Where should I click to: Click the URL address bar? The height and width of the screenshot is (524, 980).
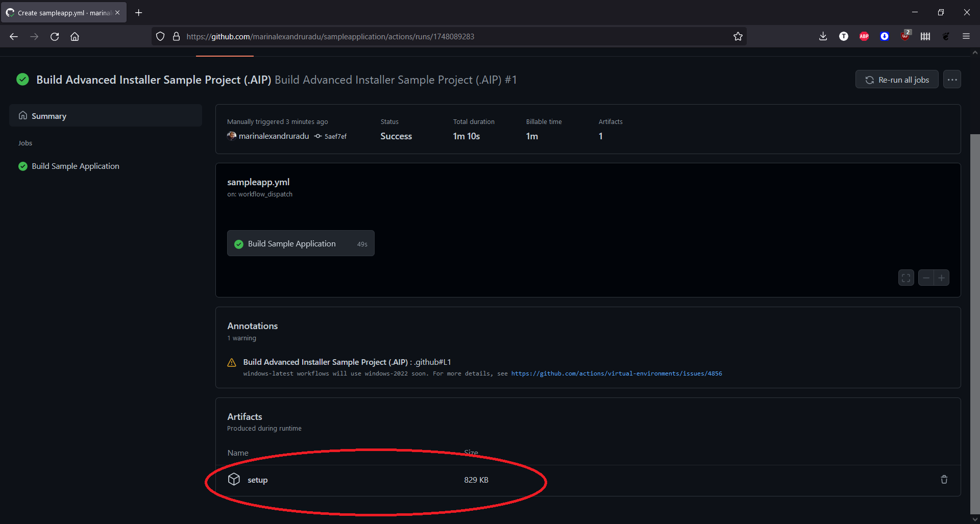click(x=449, y=36)
